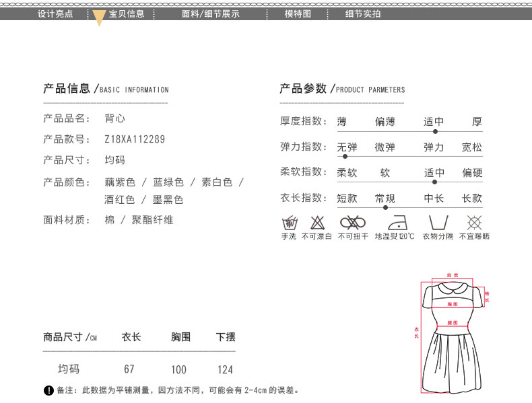Switch to the 宝贝信息 tab
The image size is (532, 403).
(x=127, y=13)
